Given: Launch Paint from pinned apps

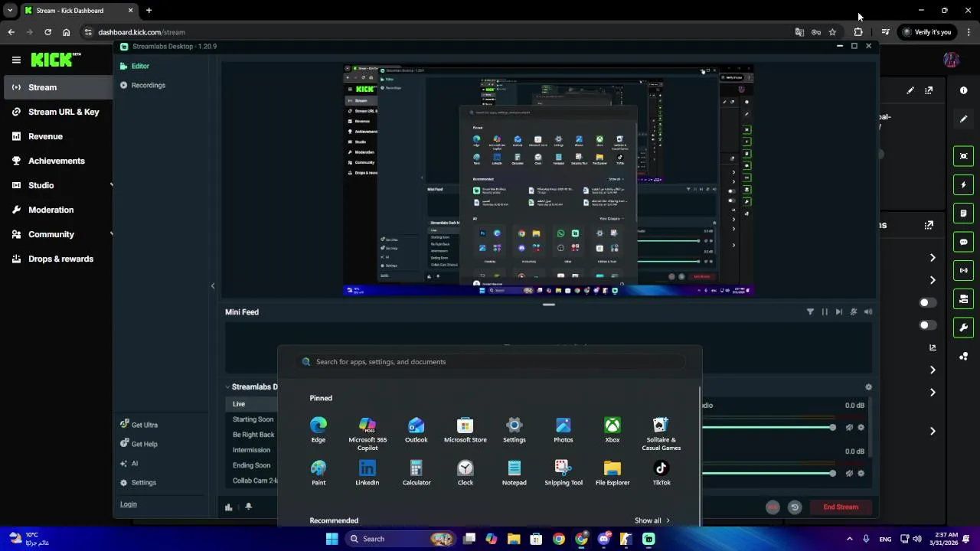Looking at the screenshot, I should (318, 473).
